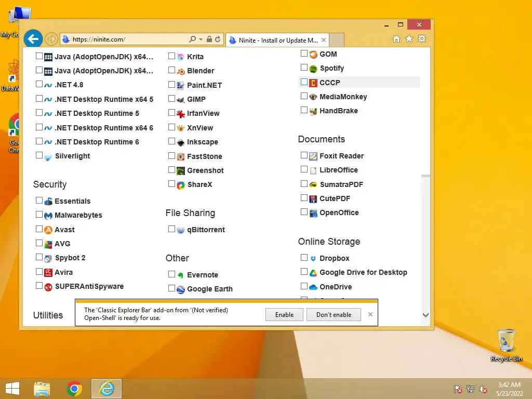Click the Google Drive for Desktop icon
The image size is (532, 399).
[x=313, y=272]
